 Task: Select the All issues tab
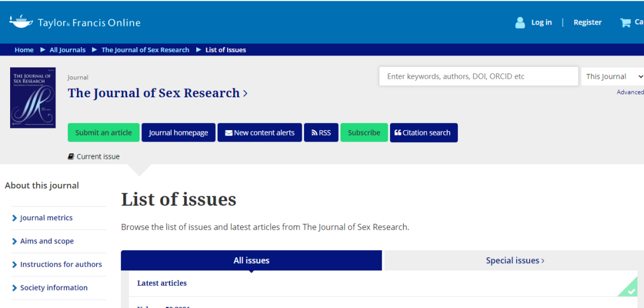(x=251, y=260)
